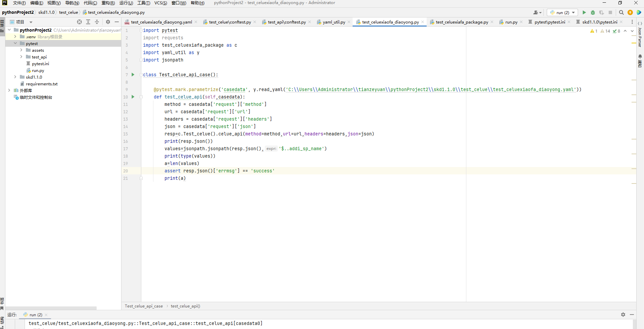The height and width of the screenshot is (329, 644).
Task: Switch to run.py editor tab
Action: coord(511,22)
